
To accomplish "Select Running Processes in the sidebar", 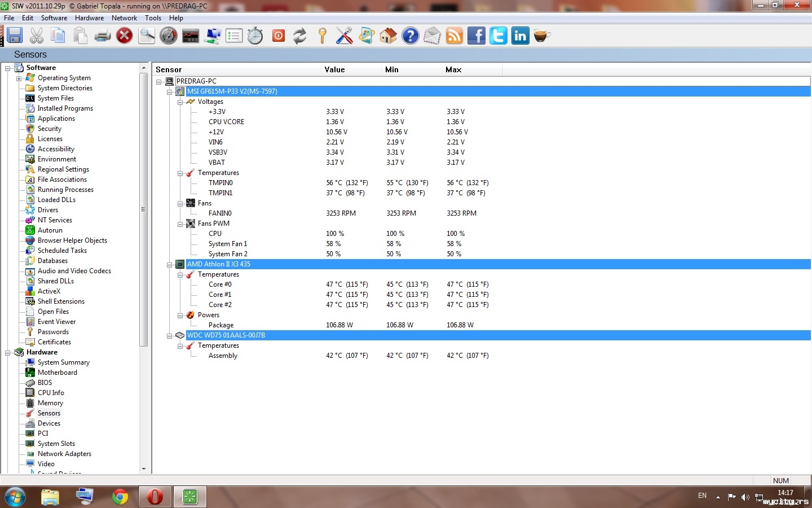I will pyautogui.click(x=65, y=190).
